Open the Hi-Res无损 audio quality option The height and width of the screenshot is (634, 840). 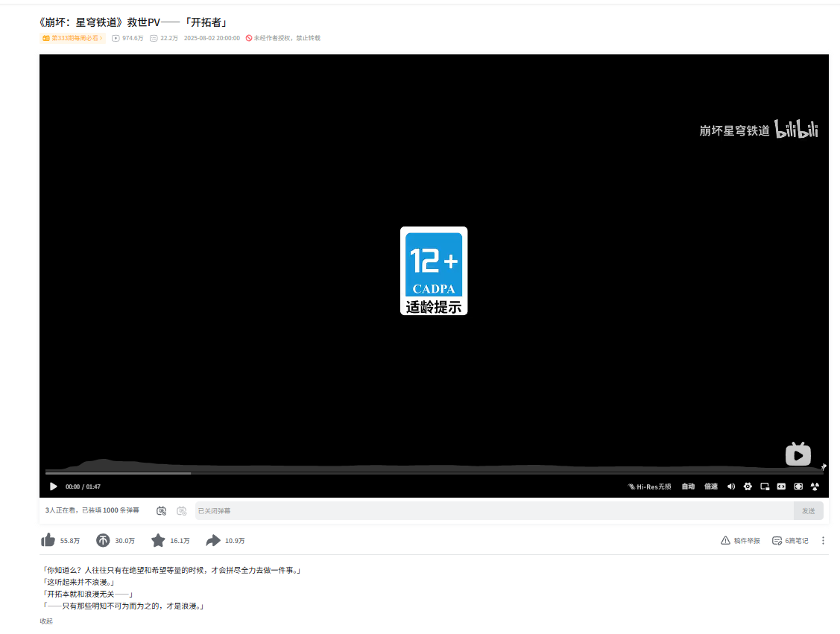(649, 486)
